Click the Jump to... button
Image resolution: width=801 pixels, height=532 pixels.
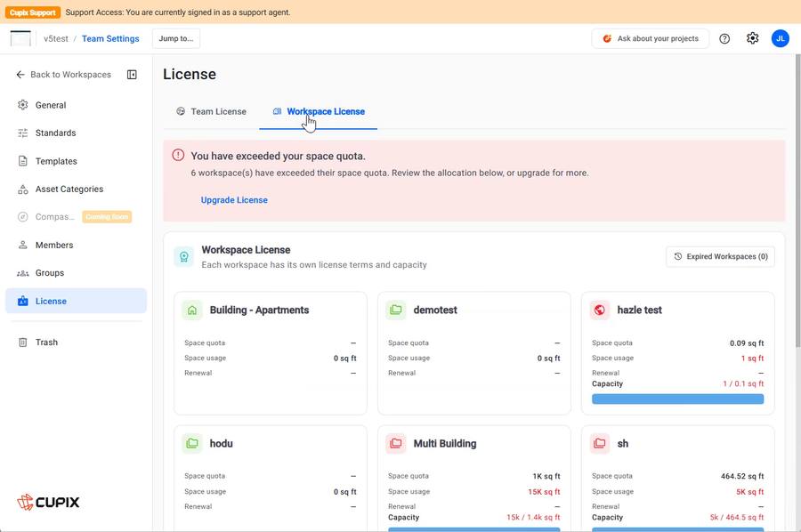pos(176,38)
